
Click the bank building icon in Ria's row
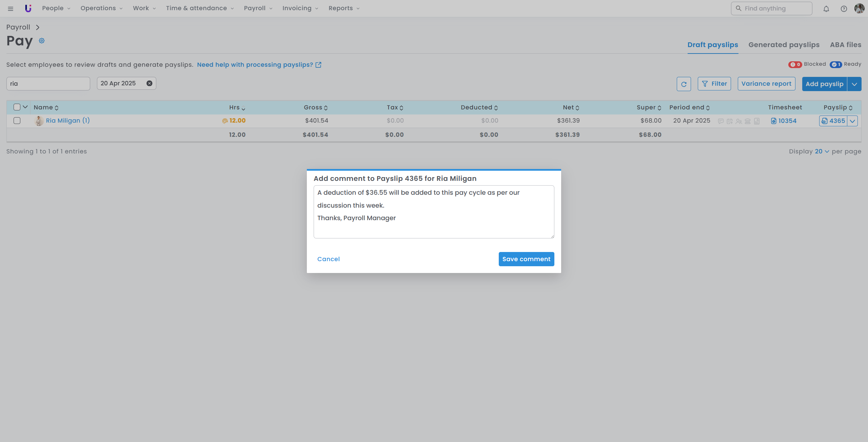tap(748, 121)
